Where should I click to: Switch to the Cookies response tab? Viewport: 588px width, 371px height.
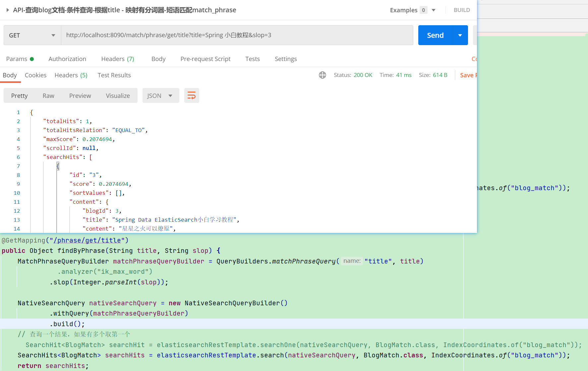(35, 75)
